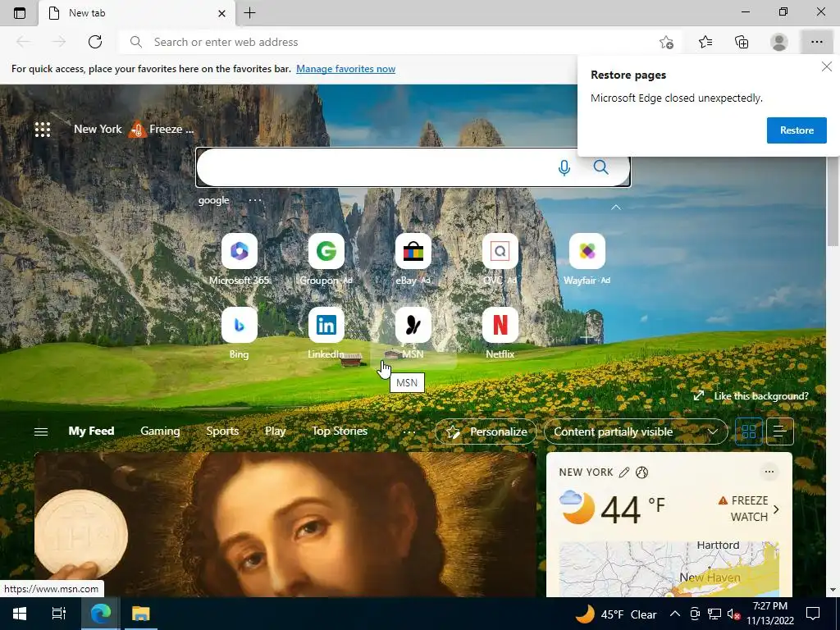840x630 pixels.
Task: Add a new quick link plus icon
Action: (x=587, y=337)
